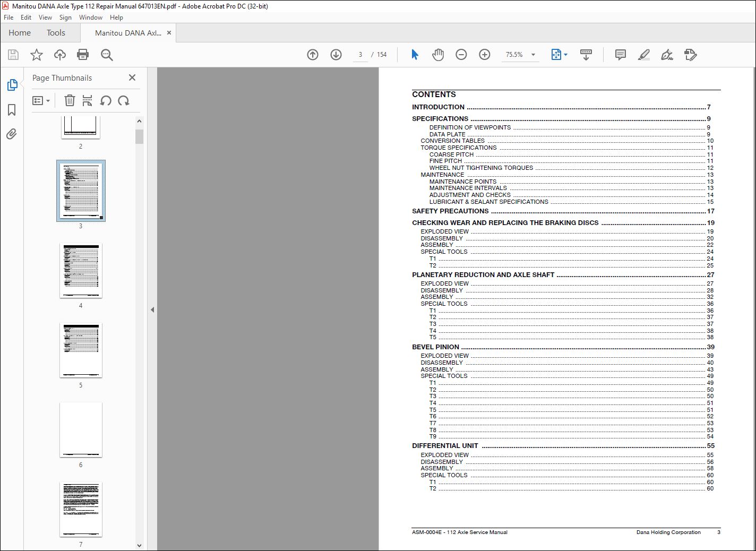Close the Page Thumbnails panel

click(x=132, y=78)
